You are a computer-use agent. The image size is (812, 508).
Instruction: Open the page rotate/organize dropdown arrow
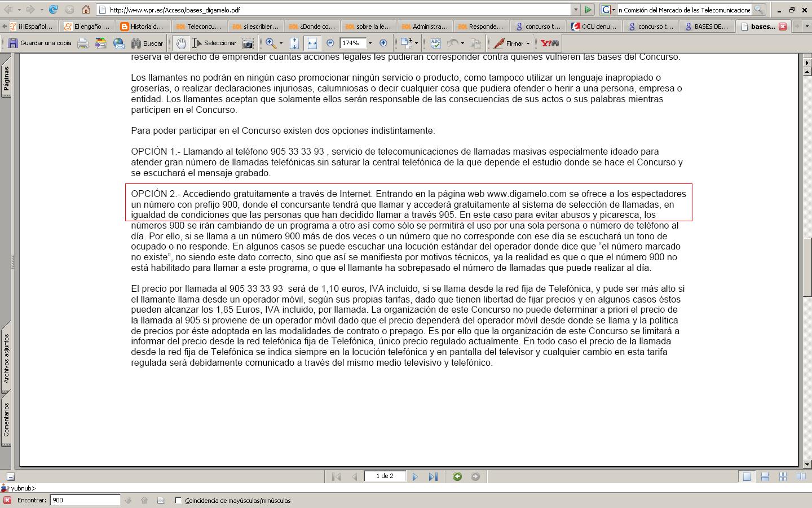coord(416,43)
